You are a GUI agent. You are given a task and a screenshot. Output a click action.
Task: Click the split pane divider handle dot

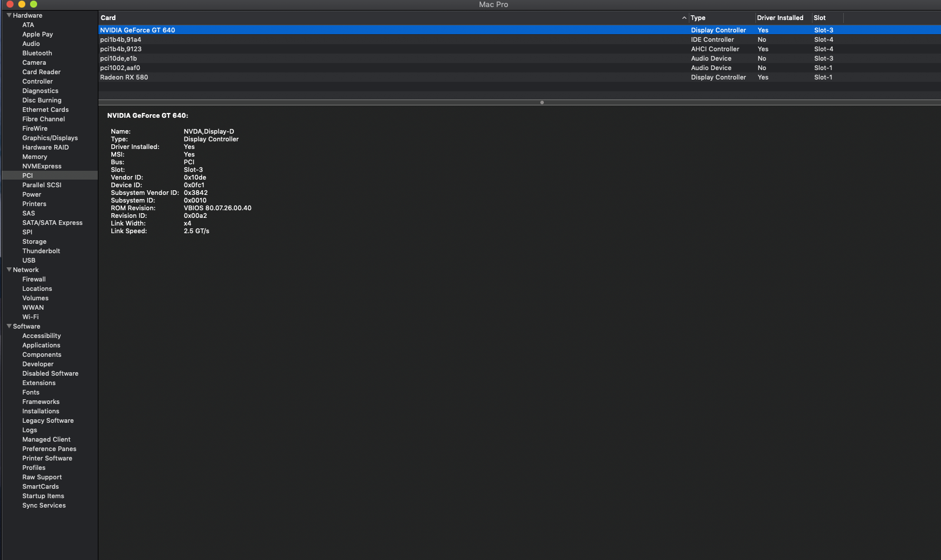coord(542,102)
